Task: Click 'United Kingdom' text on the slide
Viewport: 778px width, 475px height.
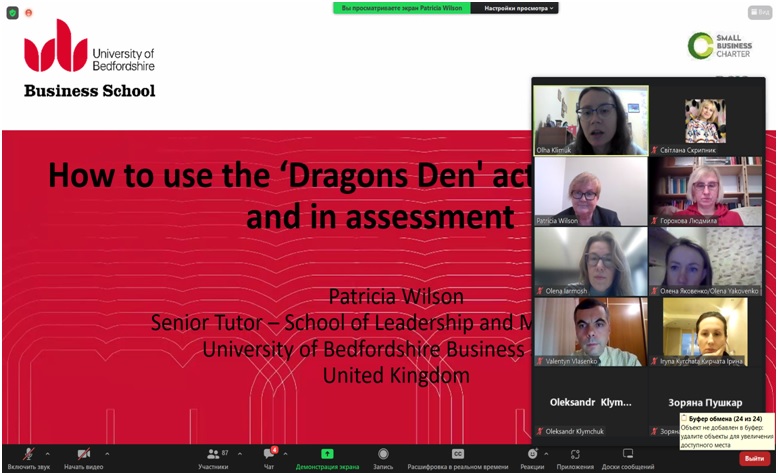Action: point(396,375)
